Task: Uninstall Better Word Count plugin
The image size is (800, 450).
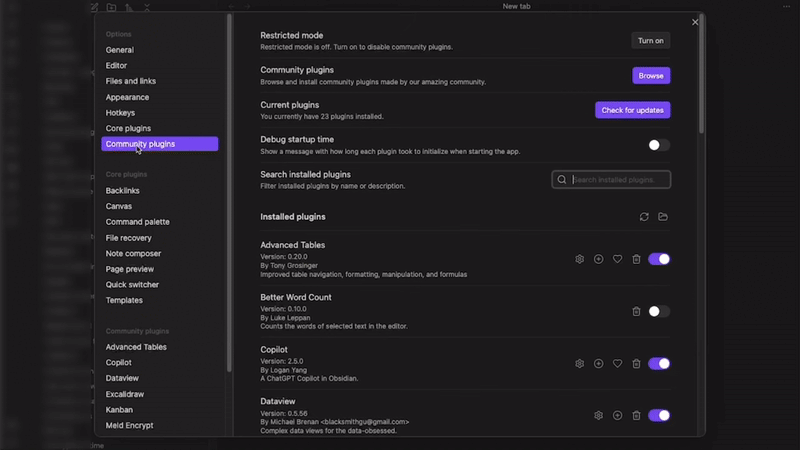Action: tap(636, 311)
